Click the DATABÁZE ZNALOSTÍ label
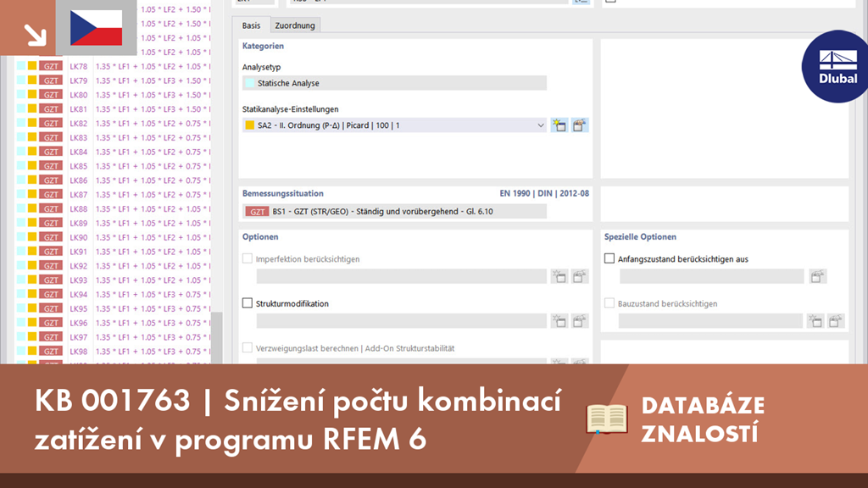The width and height of the screenshot is (868, 488). click(x=703, y=419)
